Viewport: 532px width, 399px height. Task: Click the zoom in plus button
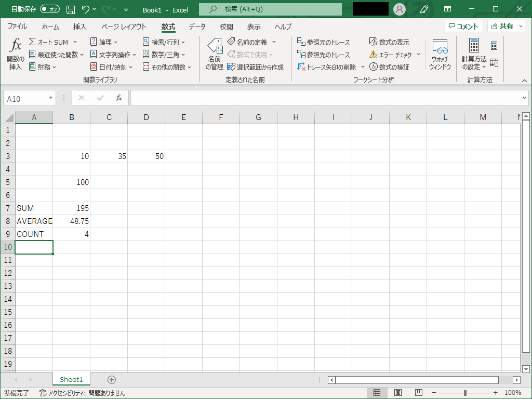[x=495, y=393]
